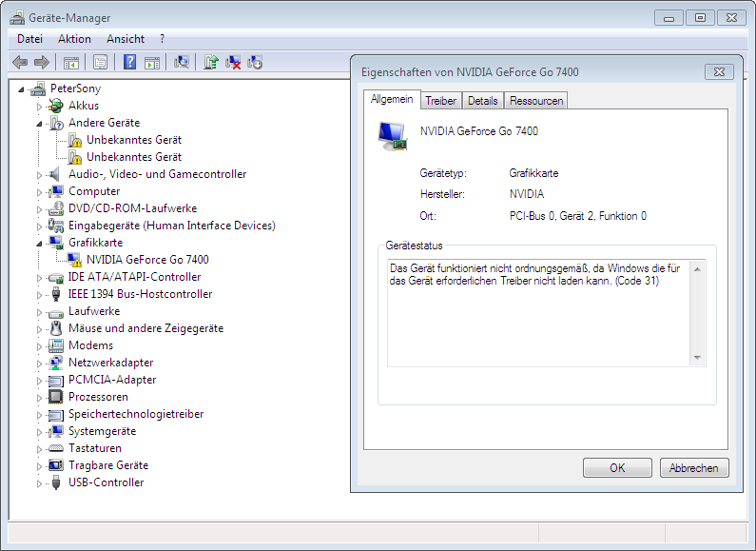
Task: Click the Back arrow toolbar icon
Action: tap(20, 62)
